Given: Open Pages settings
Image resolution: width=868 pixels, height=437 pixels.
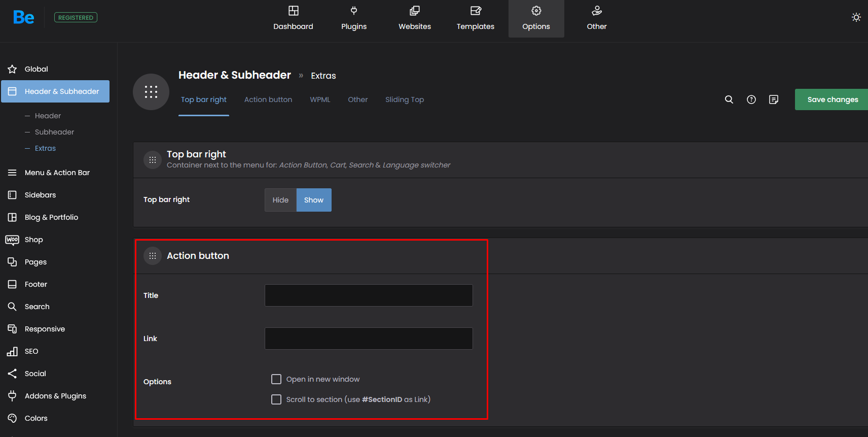Looking at the screenshot, I should click(55, 262).
